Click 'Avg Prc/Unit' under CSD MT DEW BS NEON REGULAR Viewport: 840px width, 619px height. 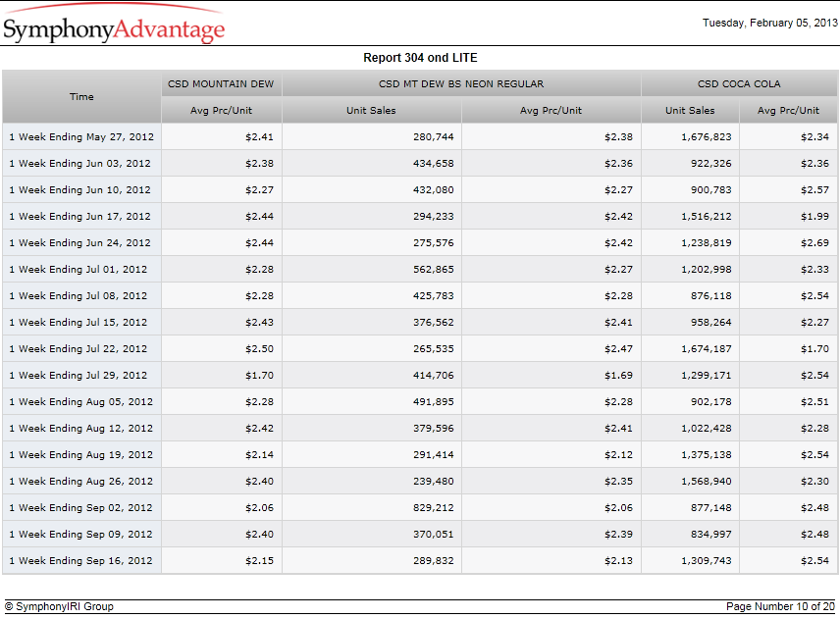[551, 110]
